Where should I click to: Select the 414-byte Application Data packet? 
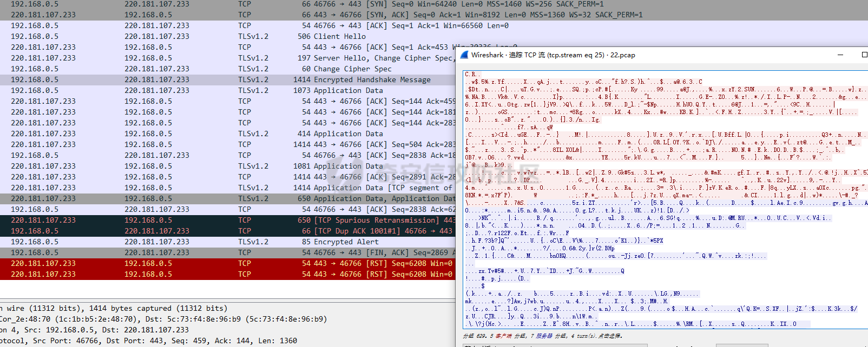(228, 134)
